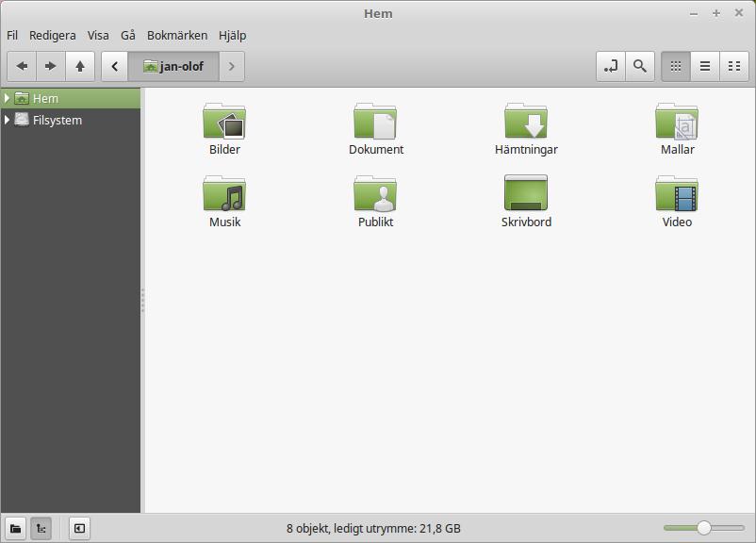Switch to compact view
The height and width of the screenshot is (543, 756).
734,66
